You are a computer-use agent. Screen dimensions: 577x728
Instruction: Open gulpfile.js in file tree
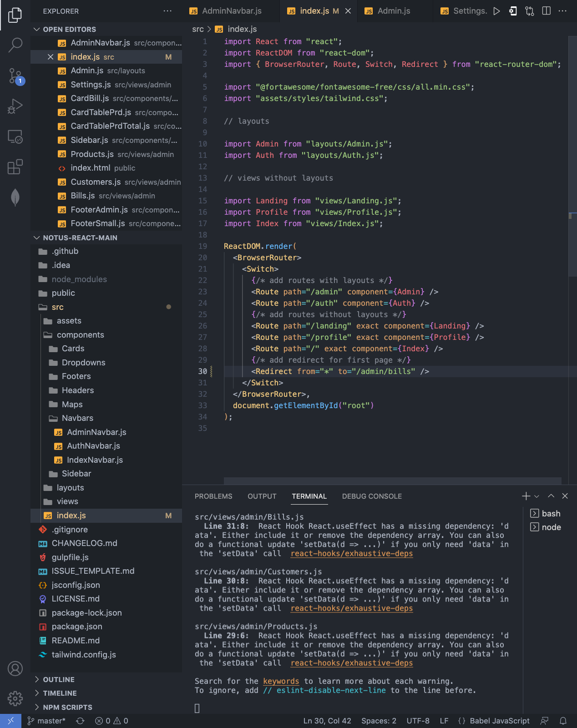point(106,557)
